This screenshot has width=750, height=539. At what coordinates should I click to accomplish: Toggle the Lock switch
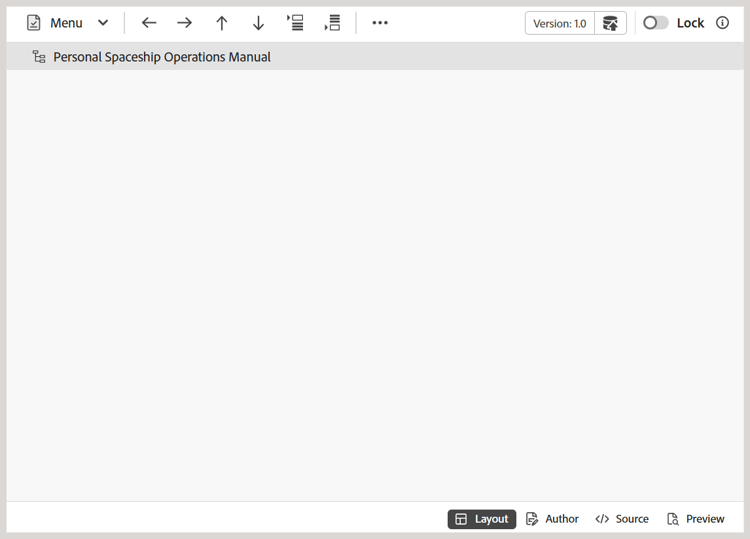click(655, 23)
